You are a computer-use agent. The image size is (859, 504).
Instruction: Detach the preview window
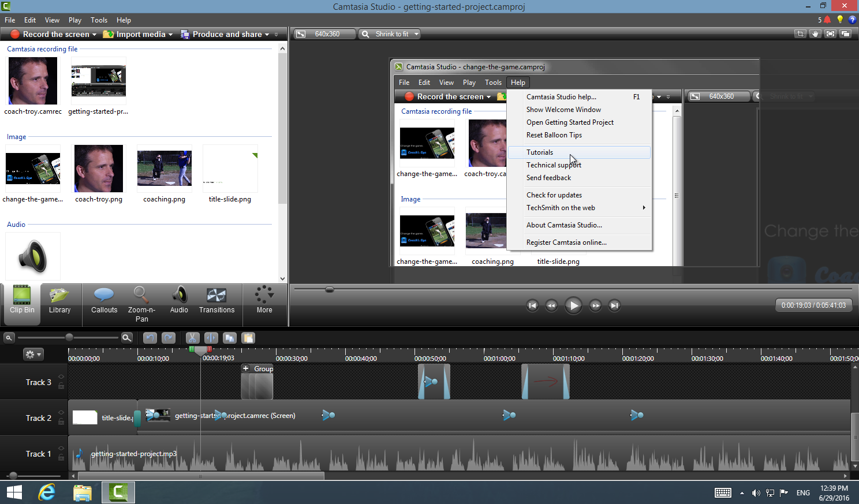point(845,34)
